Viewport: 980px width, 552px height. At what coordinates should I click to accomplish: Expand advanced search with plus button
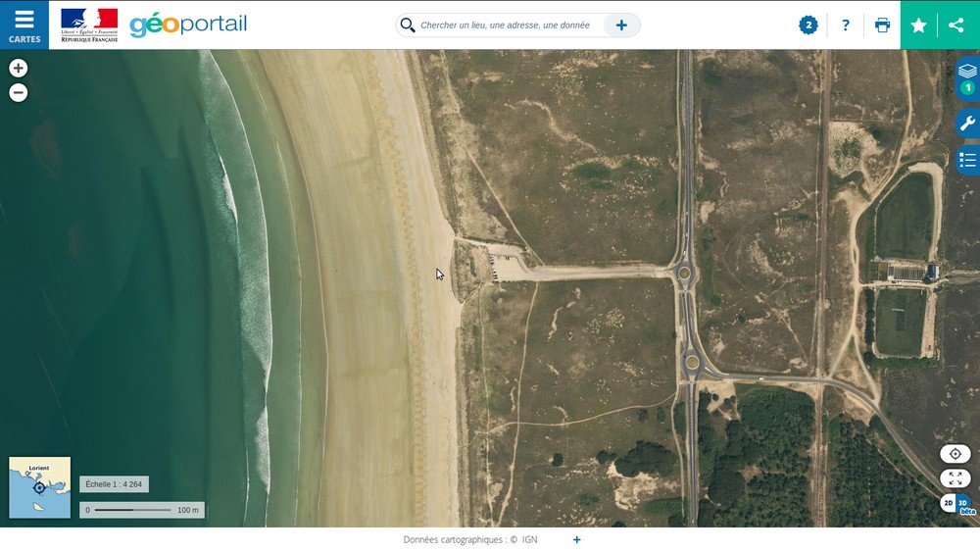pos(621,25)
